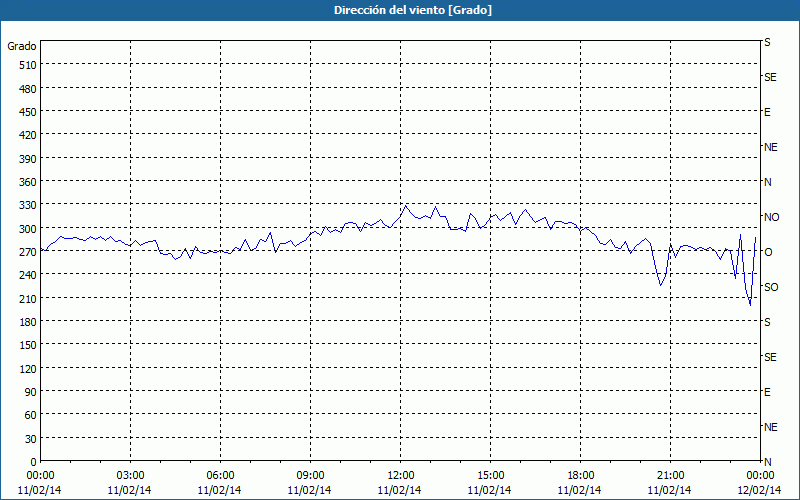
Task: Click the NE compass label level with 390
Action: 770,147
